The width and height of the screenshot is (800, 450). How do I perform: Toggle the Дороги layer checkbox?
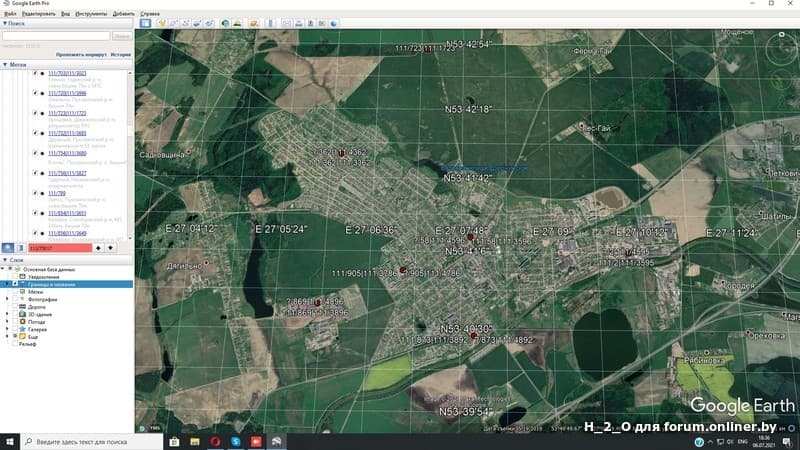click(x=16, y=306)
